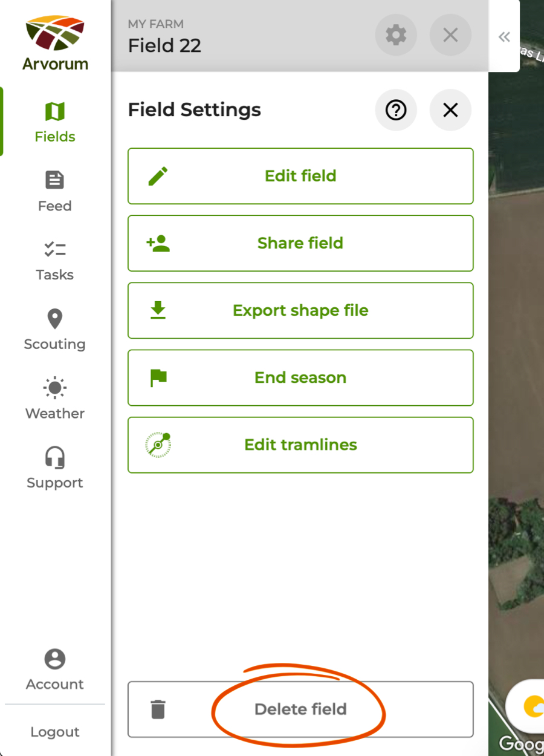This screenshot has width=544, height=756.
Task: Select the Fields map icon
Action: 54,111
